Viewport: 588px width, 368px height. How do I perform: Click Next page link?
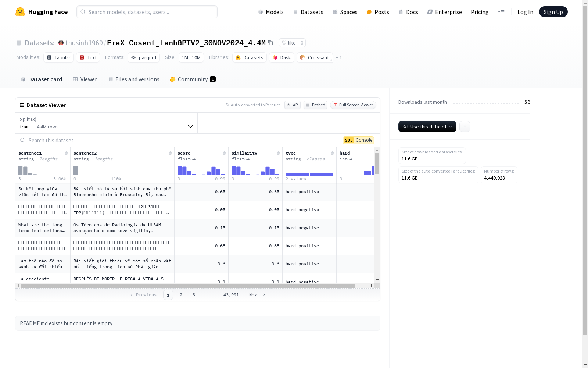tap(257, 295)
